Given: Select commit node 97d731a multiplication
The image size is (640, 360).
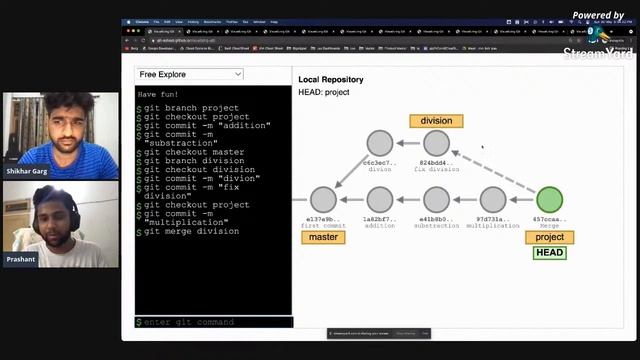Looking at the screenshot, I should coord(493,200).
